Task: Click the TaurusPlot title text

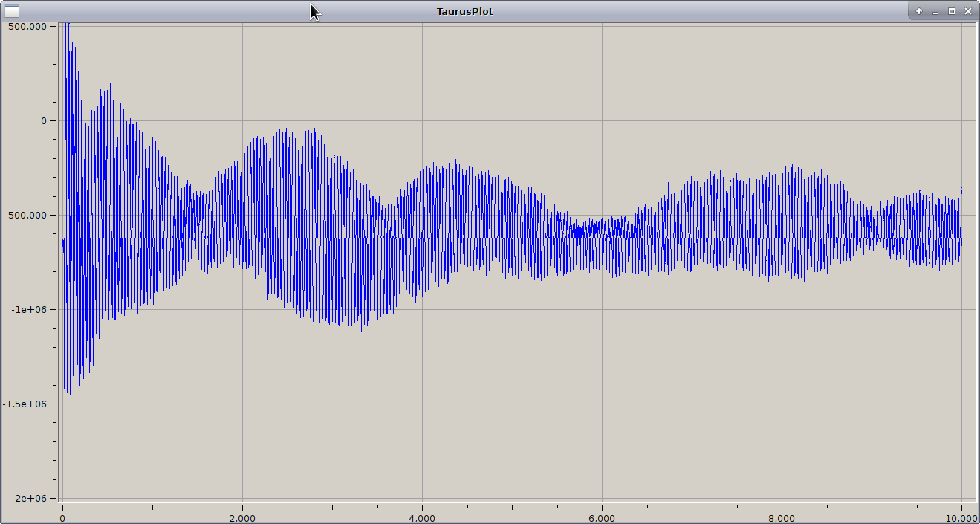Action: [x=464, y=11]
